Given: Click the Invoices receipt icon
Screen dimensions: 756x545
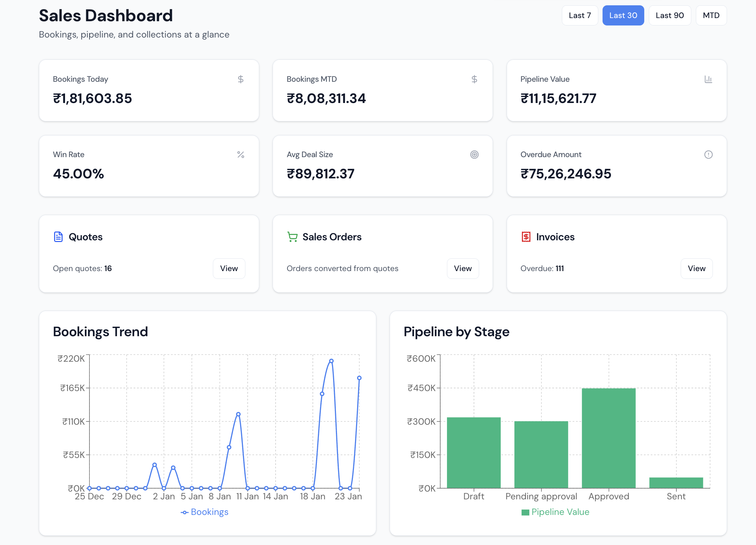Looking at the screenshot, I should [526, 237].
